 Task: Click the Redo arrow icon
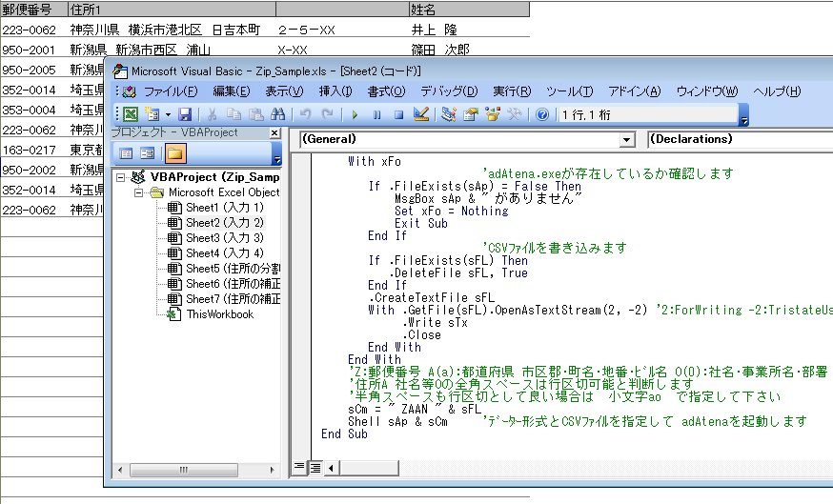[x=327, y=114]
